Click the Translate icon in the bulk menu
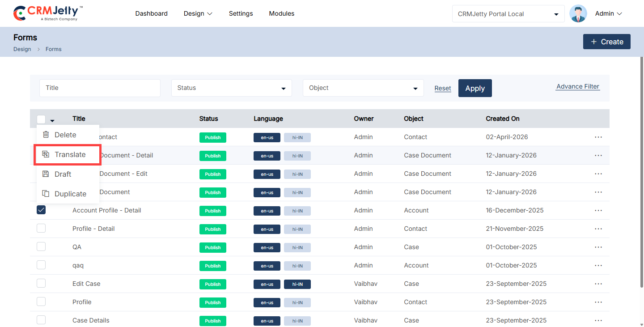644x327 pixels. point(46,154)
